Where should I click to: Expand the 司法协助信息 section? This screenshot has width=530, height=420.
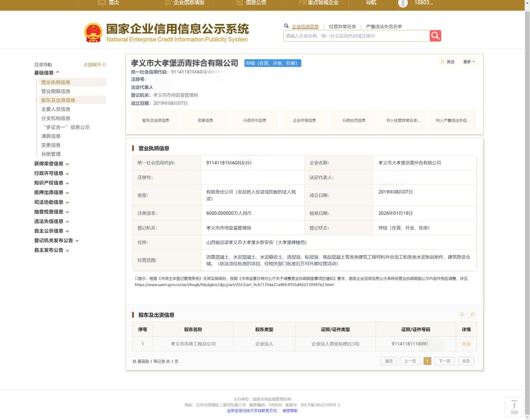(x=52, y=202)
